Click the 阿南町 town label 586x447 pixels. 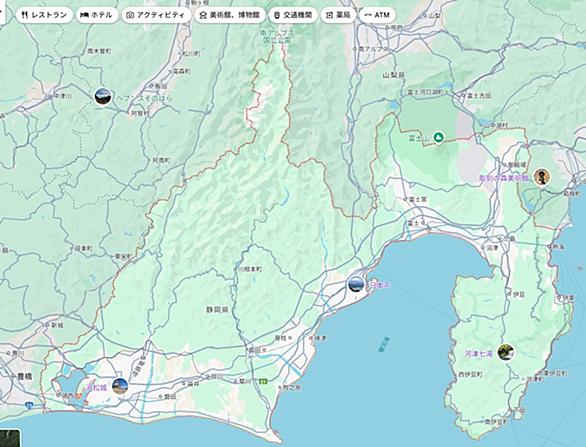point(161,160)
